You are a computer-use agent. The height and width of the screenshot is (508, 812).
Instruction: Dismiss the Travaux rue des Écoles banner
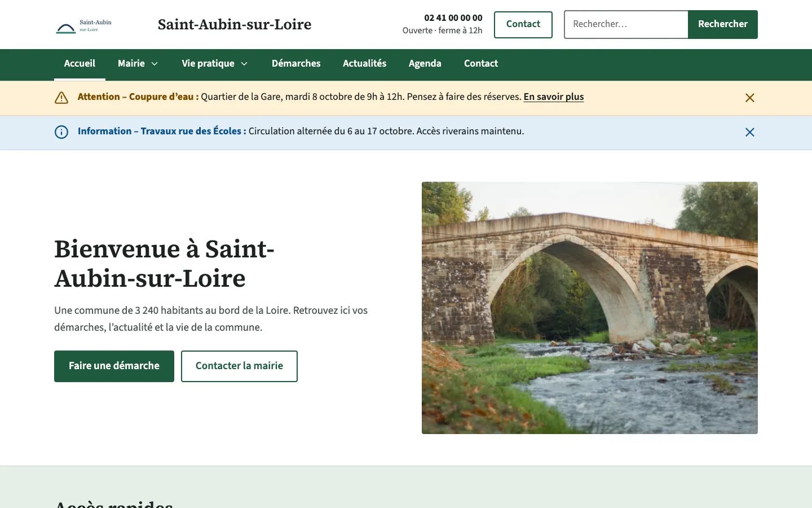pos(749,132)
